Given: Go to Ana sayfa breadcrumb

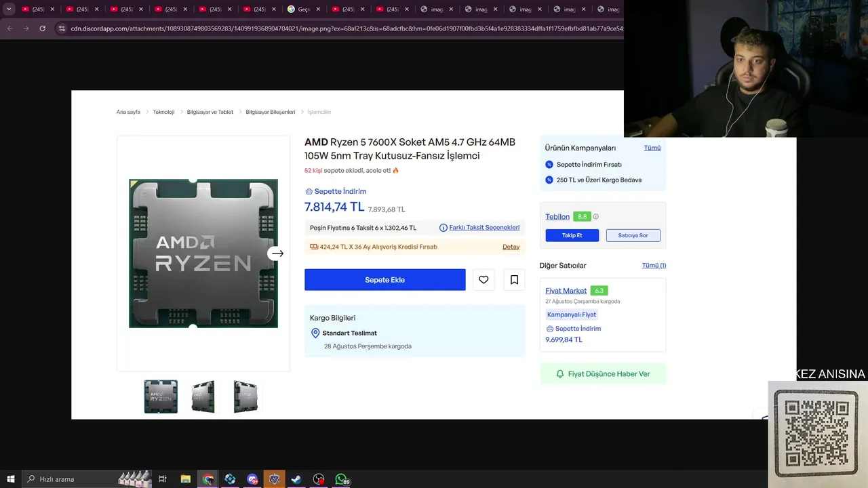Looking at the screenshot, I should (x=128, y=112).
